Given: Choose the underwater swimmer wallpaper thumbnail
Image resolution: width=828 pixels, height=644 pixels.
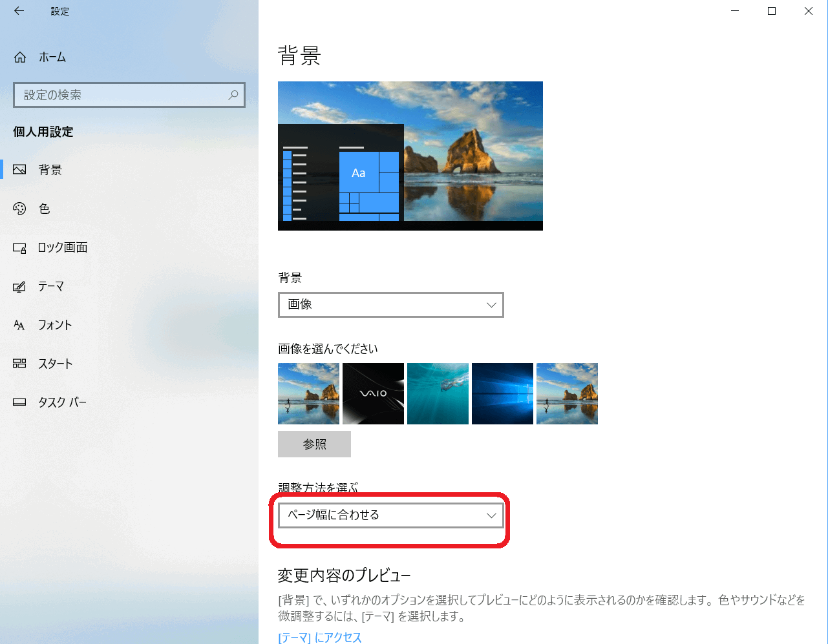Looking at the screenshot, I should coord(438,393).
